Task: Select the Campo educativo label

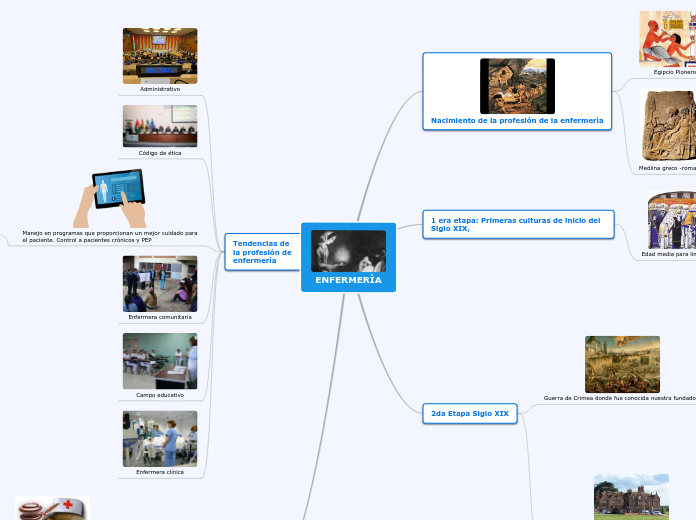Action: coord(160,395)
